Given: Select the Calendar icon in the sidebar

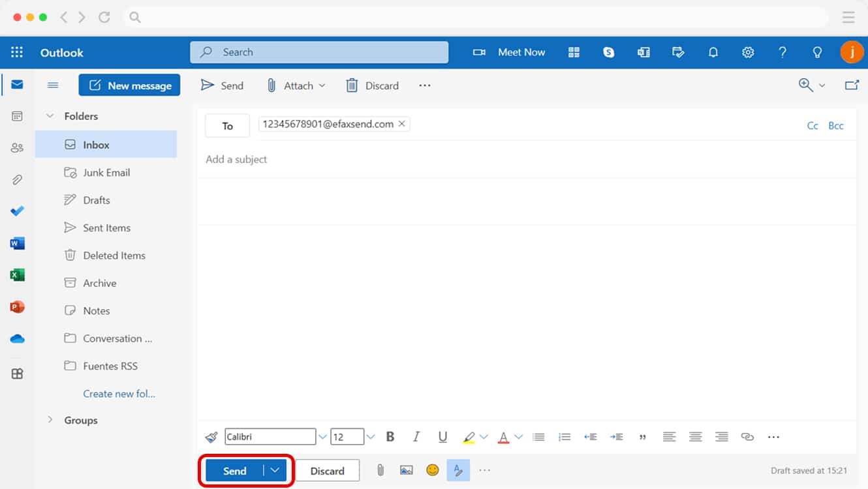Looking at the screenshot, I should coord(17,115).
